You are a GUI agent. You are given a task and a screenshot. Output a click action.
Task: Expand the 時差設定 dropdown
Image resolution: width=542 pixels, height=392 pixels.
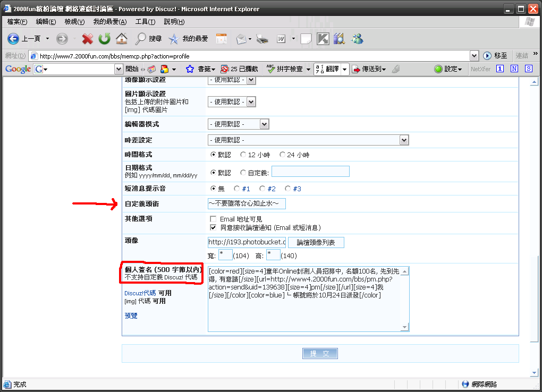[x=404, y=140]
